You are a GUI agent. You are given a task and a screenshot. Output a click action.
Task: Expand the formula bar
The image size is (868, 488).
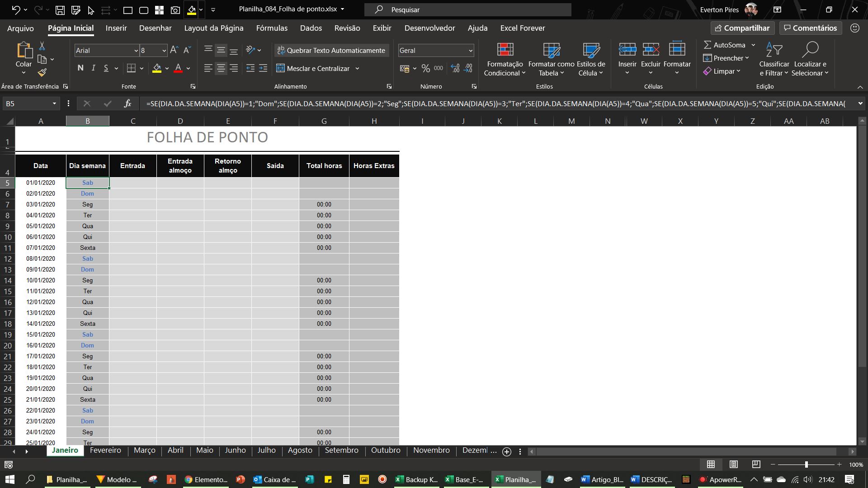pyautogui.click(x=860, y=103)
